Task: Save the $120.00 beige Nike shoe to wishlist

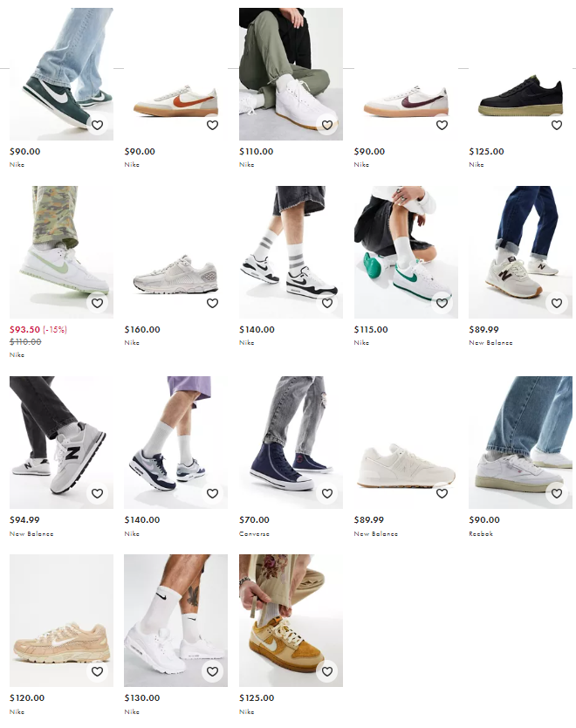Action: coord(97,671)
